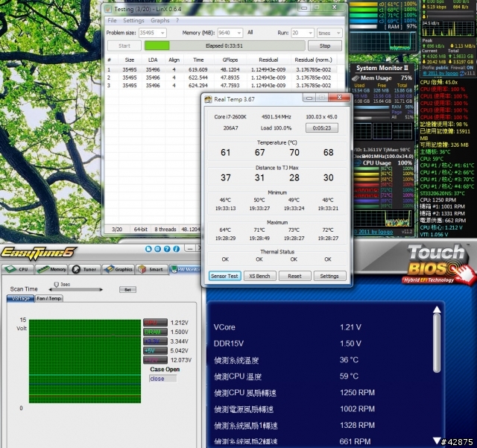The height and width of the screenshot is (448, 477).
Task: Switch to the Tuner tab in EasyTune6
Action: [84, 269]
